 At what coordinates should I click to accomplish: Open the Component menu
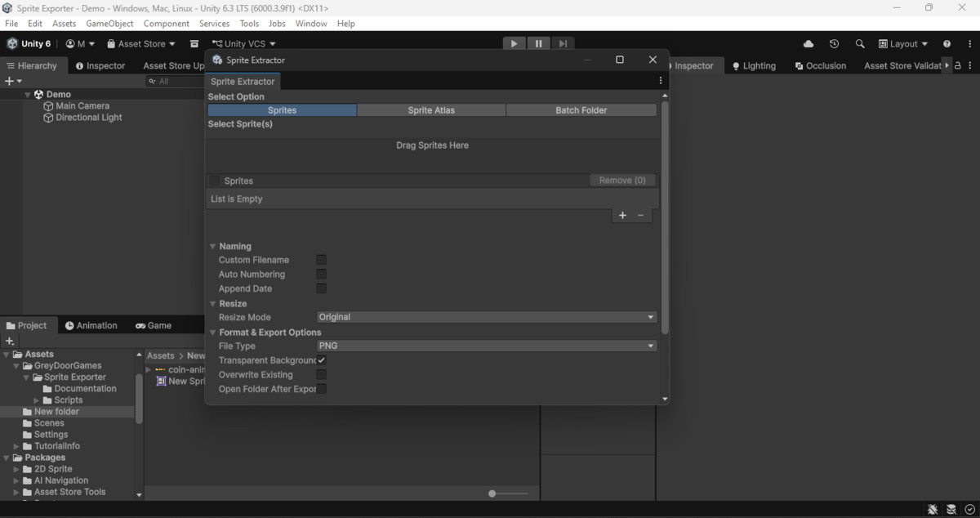click(167, 24)
